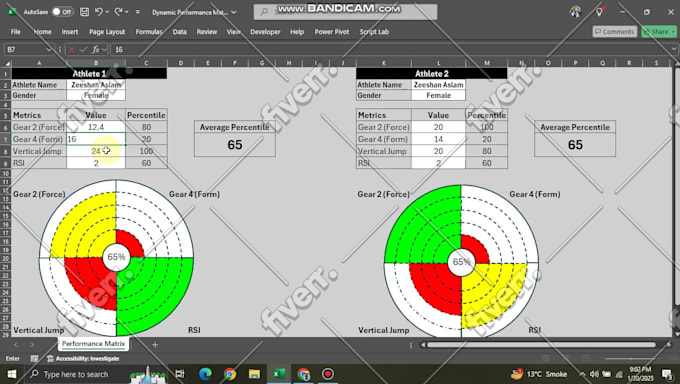
Task: Click the user account avatar icon
Action: coord(575,12)
